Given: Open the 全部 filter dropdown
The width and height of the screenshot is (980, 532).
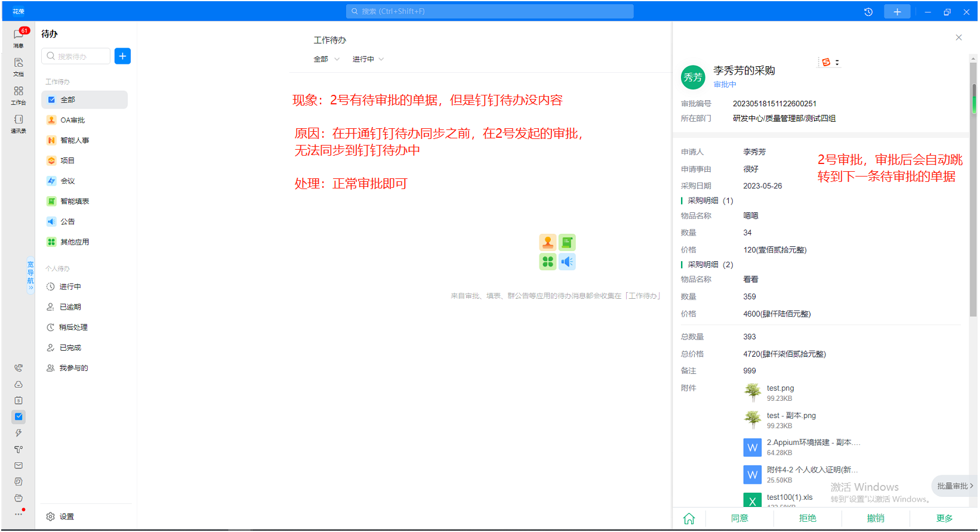Looking at the screenshot, I should (326, 59).
